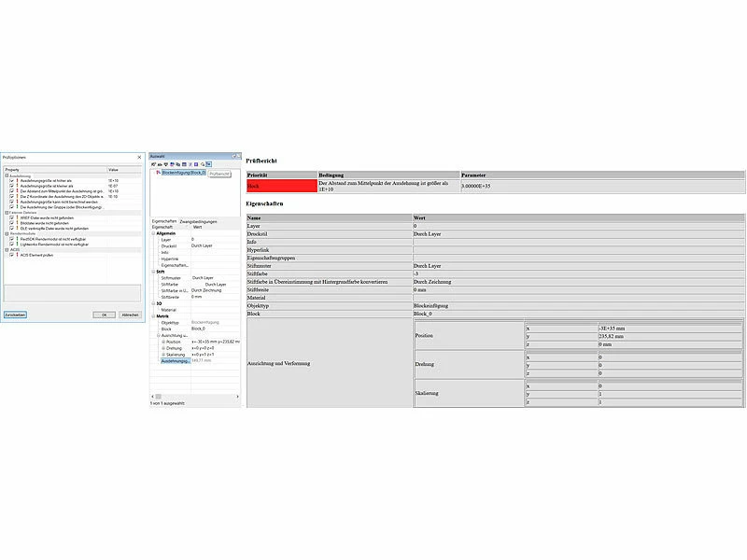
Task: Click the pin icon in Auswahl title bar
Action: [x=233, y=156]
